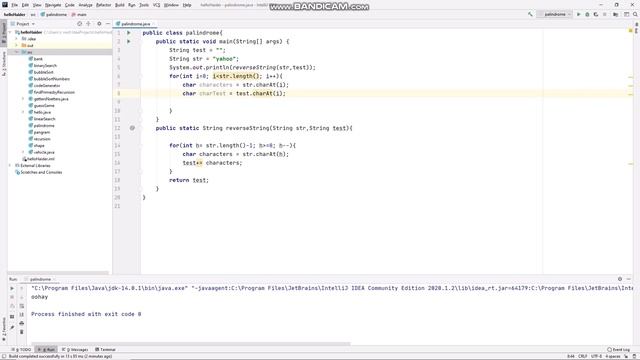Viewport: 640px width, 360px height.
Task: Click Expand All icon in Project panel header
Action: coord(89,24)
